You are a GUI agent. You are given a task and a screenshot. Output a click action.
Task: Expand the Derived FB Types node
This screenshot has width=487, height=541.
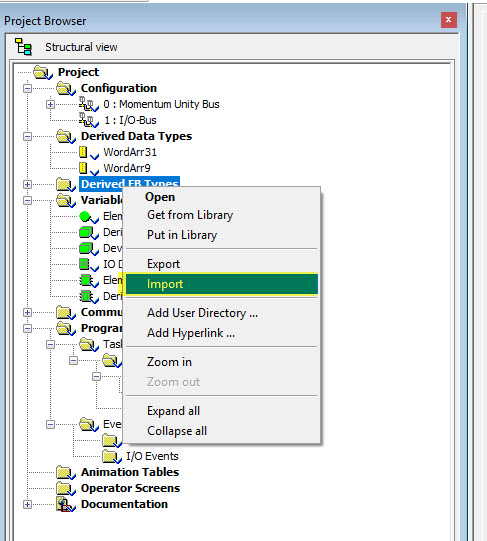tap(27, 184)
